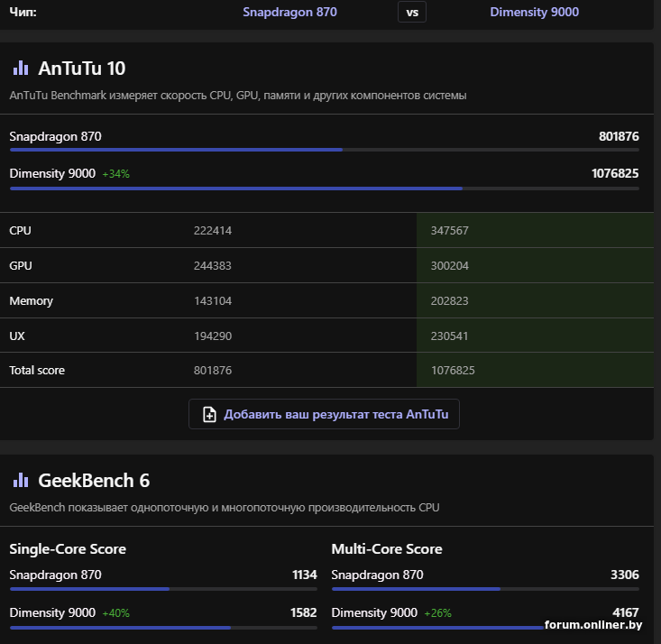Click the multi-core score 3306
This screenshot has height=644, width=661.
tap(625, 575)
